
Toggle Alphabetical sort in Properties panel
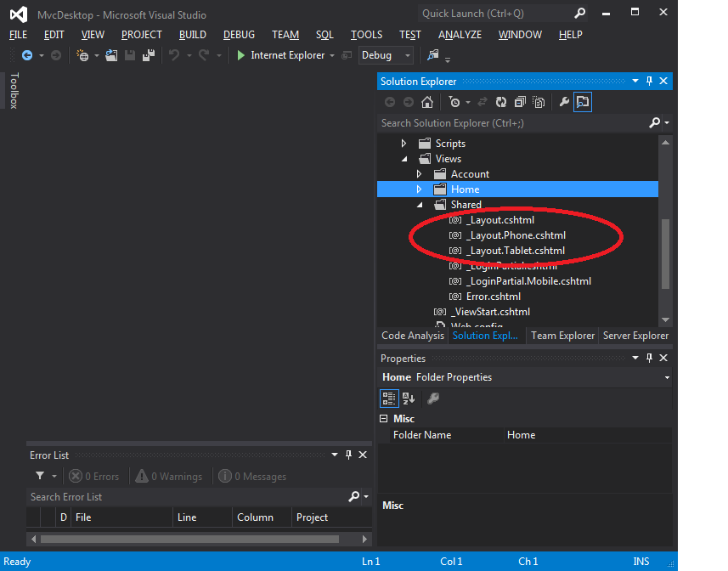(409, 399)
